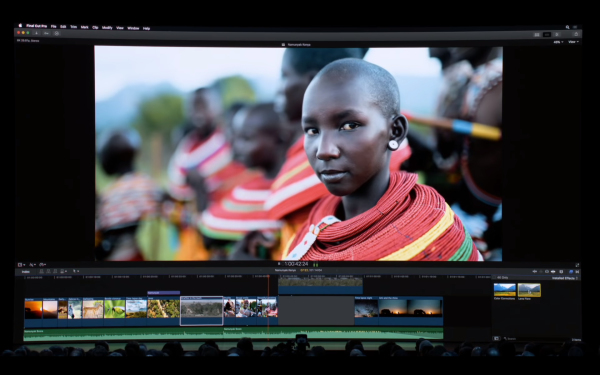
Task: Click the append clip edit icon
Action: (55, 271)
